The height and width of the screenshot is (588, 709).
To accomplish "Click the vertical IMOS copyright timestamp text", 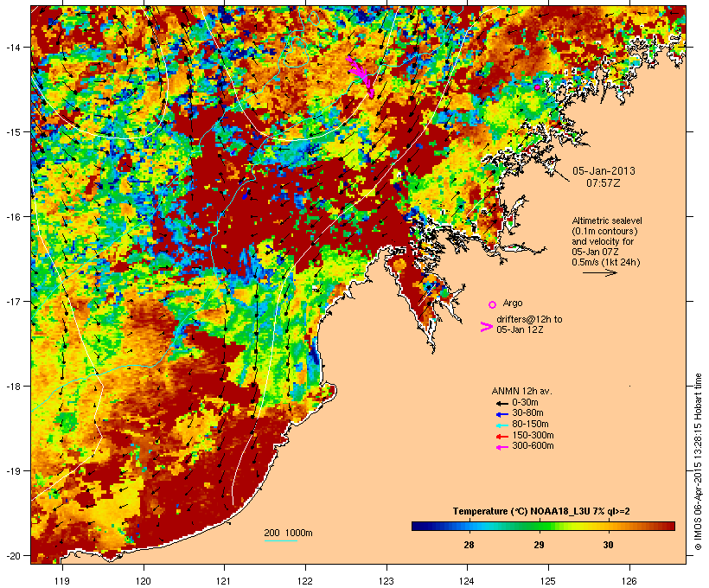I will point(698,462).
